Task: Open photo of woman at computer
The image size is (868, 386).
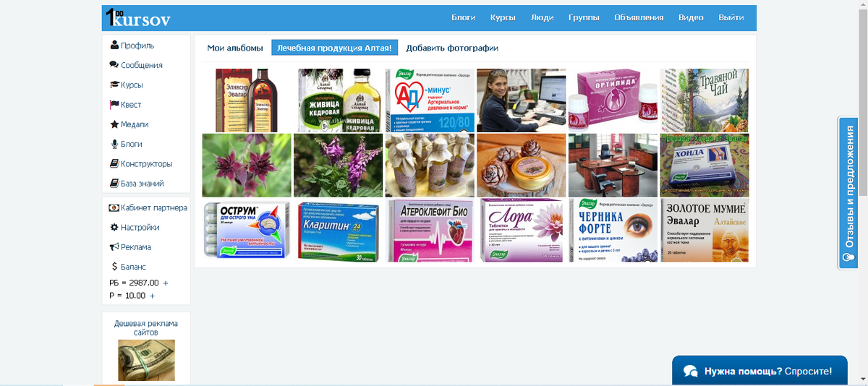Action: click(522, 100)
